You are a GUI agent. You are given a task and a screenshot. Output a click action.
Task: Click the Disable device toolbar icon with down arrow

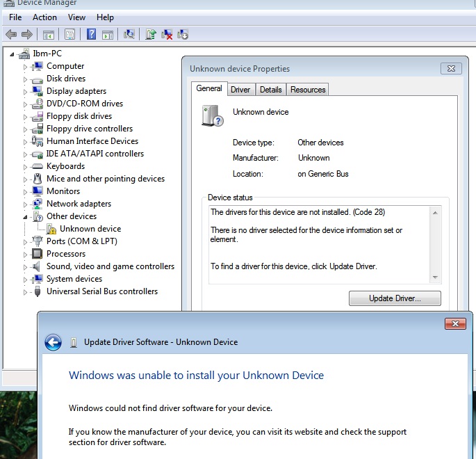(x=183, y=34)
